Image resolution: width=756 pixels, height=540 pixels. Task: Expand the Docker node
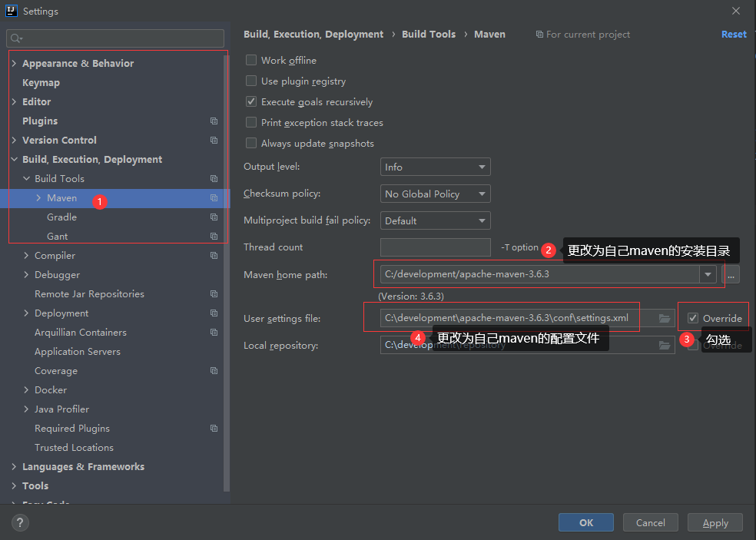coord(27,390)
